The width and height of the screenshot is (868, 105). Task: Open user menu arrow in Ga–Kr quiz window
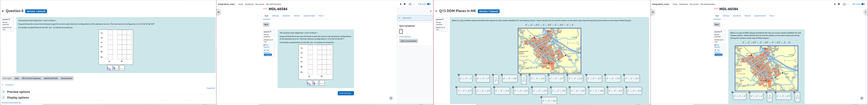click(414, 4)
